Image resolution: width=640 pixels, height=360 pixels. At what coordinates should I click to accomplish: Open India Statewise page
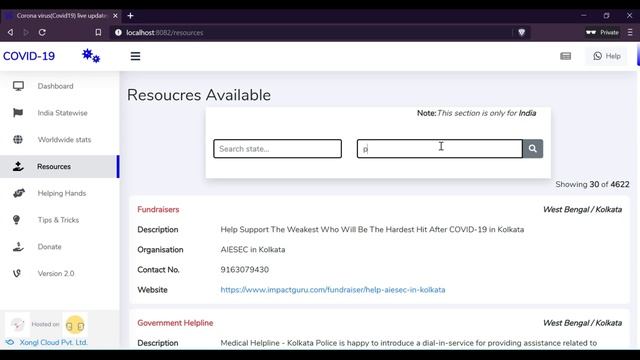(62, 113)
